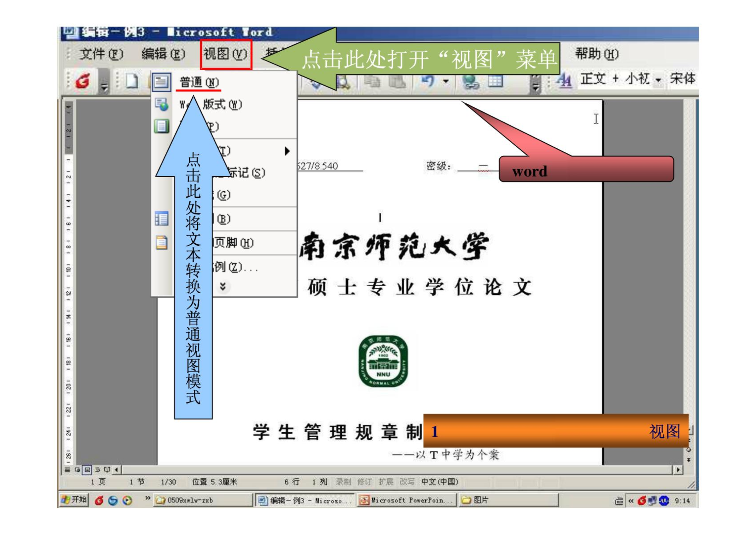Toggle the 扩展 extend selection indicator
Viewport: 756px width, 535px height.
pyautogui.click(x=386, y=482)
